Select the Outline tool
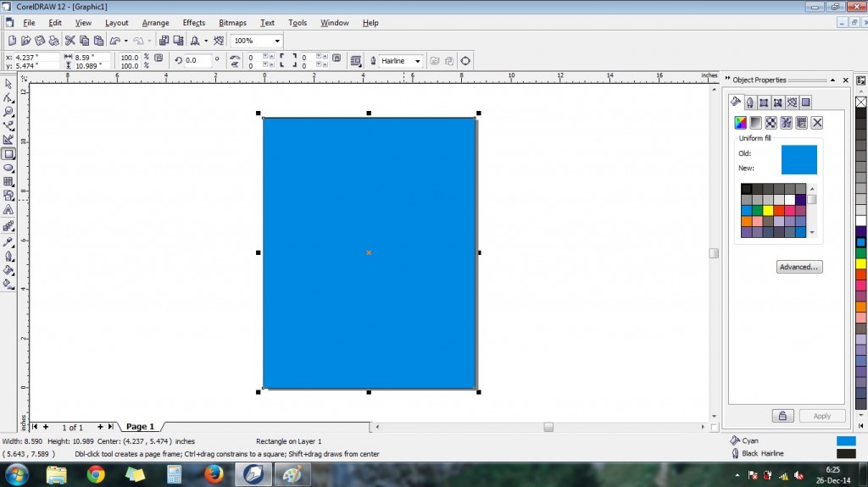Screen dimensions: 868x487 pos(8,257)
